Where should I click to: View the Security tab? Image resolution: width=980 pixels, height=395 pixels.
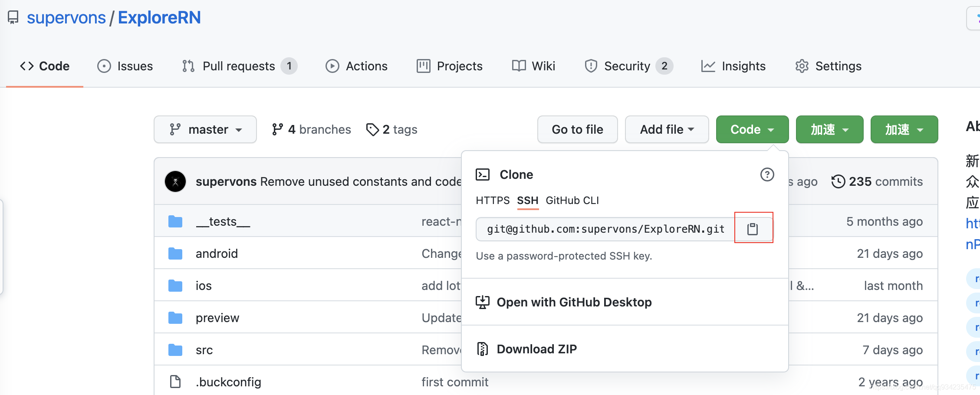[x=628, y=66]
